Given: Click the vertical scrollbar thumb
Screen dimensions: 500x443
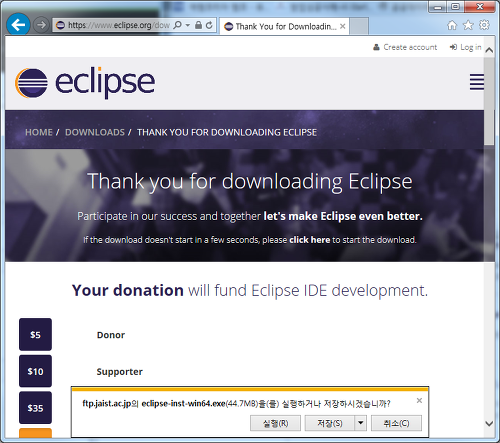Looking at the screenshot, I should click(489, 101).
